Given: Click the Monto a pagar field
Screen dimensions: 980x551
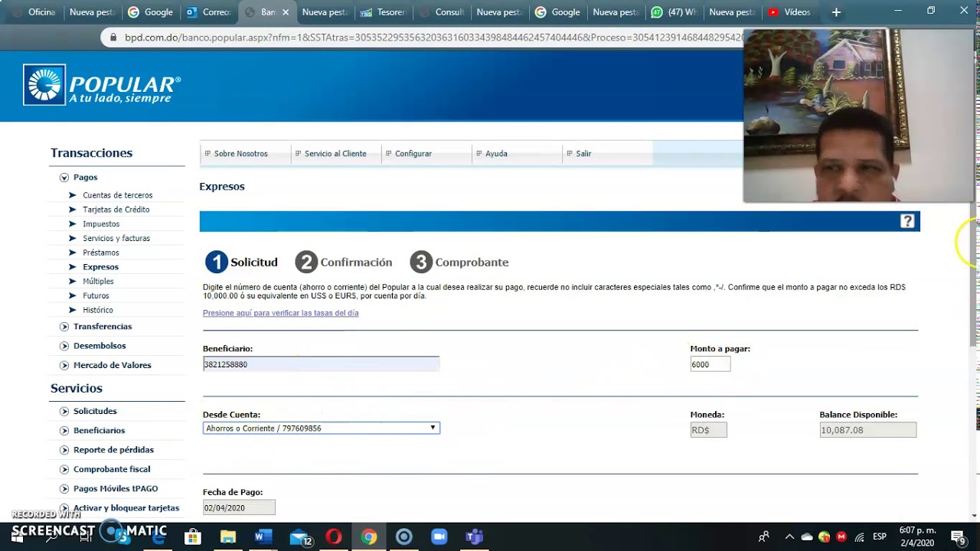Looking at the screenshot, I should [x=710, y=364].
